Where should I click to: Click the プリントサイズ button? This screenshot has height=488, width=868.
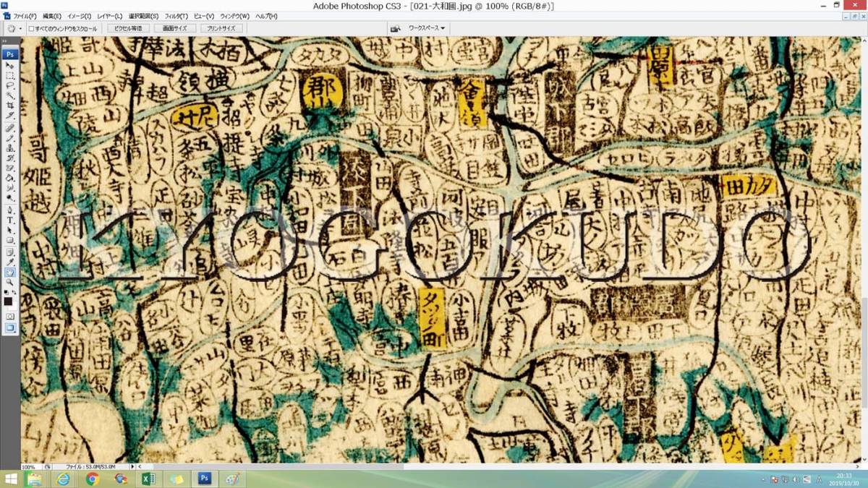click(x=221, y=28)
